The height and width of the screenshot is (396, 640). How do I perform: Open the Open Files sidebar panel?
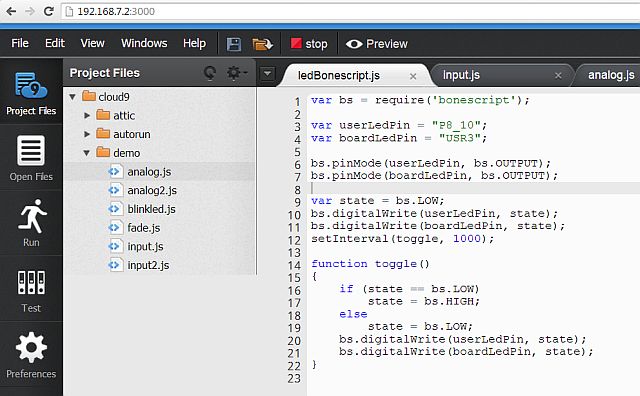pos(31,158)
